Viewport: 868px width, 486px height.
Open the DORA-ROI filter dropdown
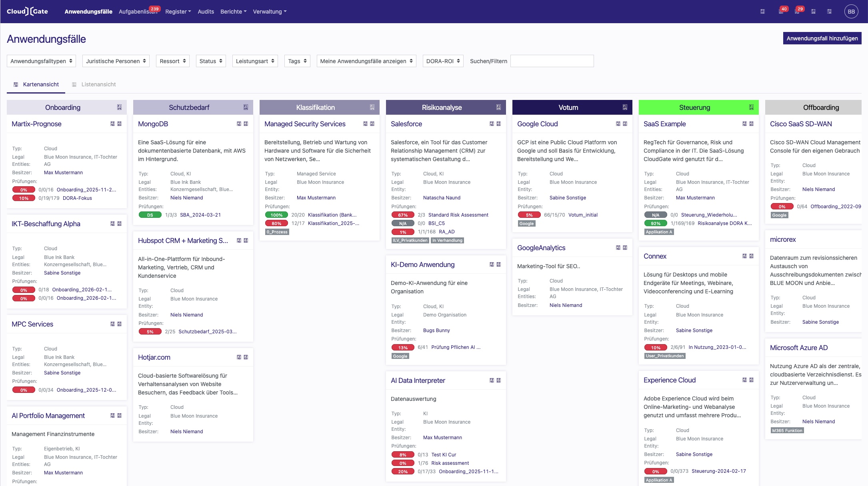coord(443,61)
